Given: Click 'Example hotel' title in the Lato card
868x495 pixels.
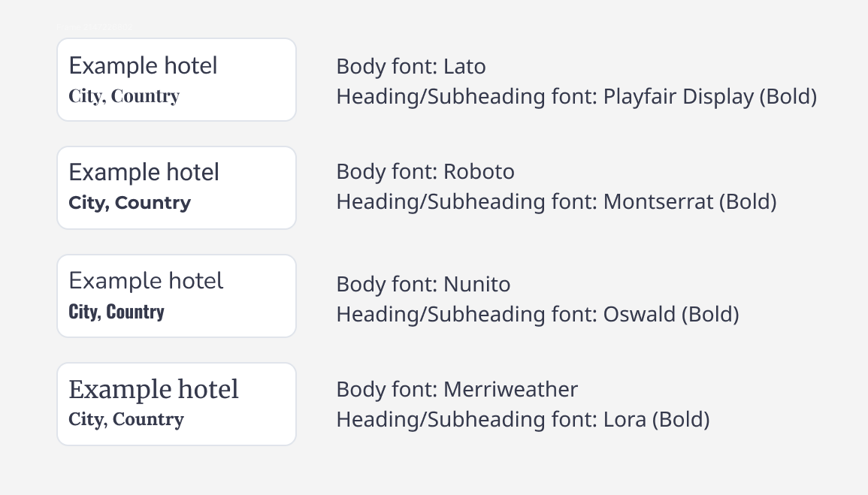Looking at the screenshot, I should 143,65.
